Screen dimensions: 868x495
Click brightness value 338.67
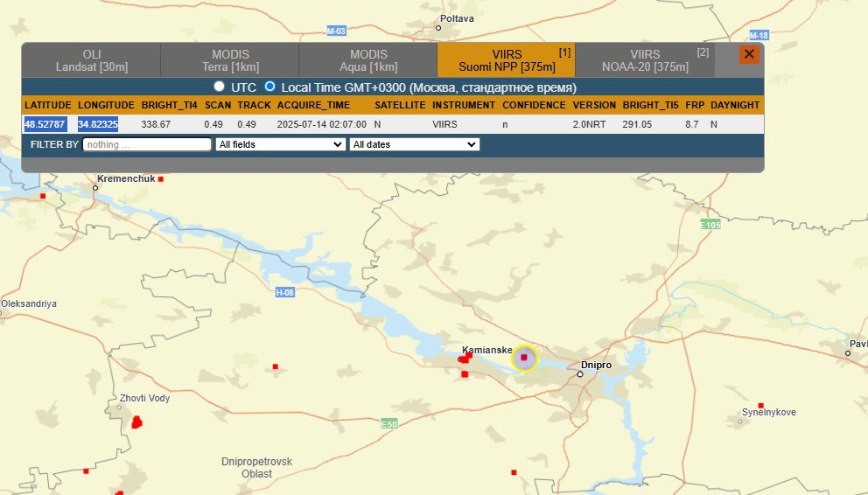click(x=156, y=124)
